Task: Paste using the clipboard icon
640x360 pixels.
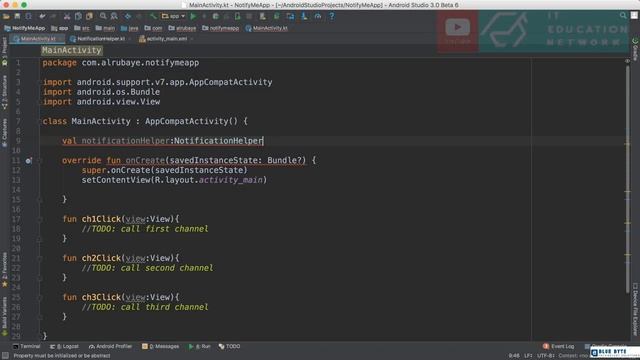Action: pyautogui.click(x=89, y=16)
